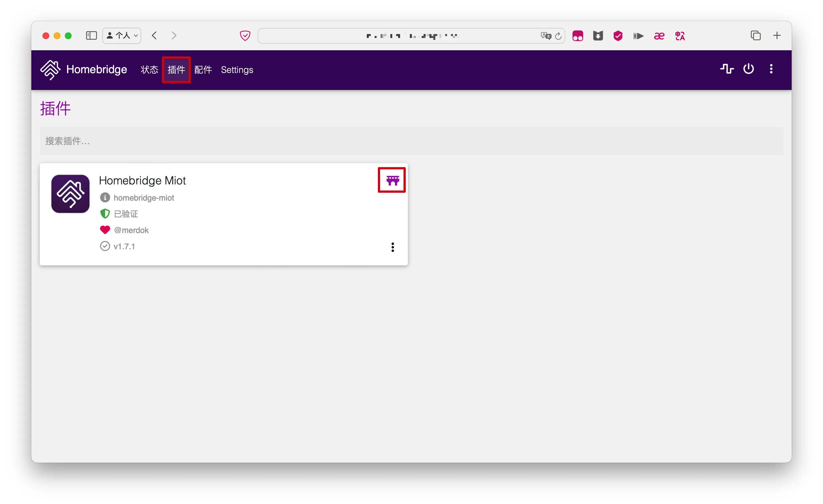
Task: Open the Homebridge Miot plugin options menu
Action: click(393, 247)
